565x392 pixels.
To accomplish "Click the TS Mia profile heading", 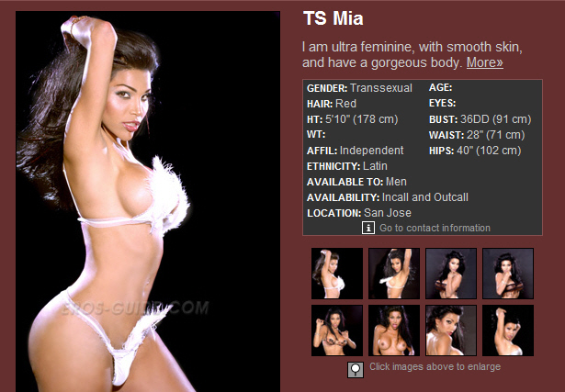I will [x=333, y=18].
